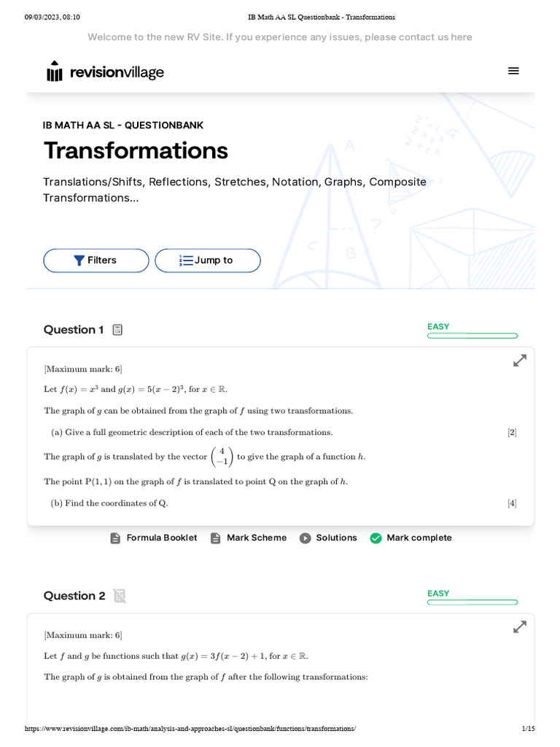
Task: Open the Formula Booklet link
Action: (x=161, y=538)
